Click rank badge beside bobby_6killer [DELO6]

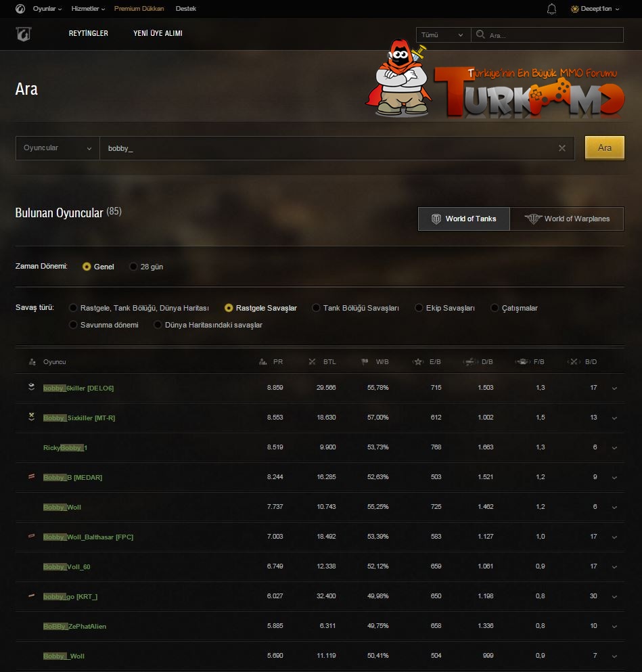pos(31,387)
